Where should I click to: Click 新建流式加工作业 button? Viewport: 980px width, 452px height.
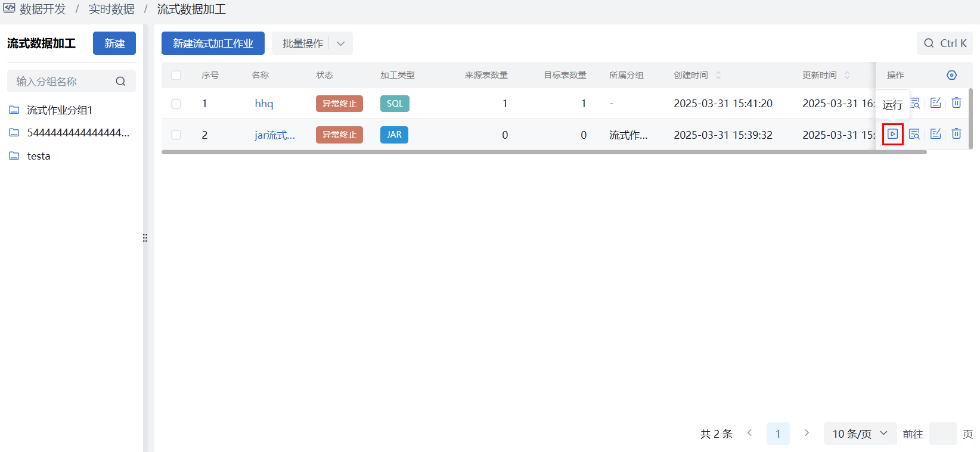(x=213, y=43)
